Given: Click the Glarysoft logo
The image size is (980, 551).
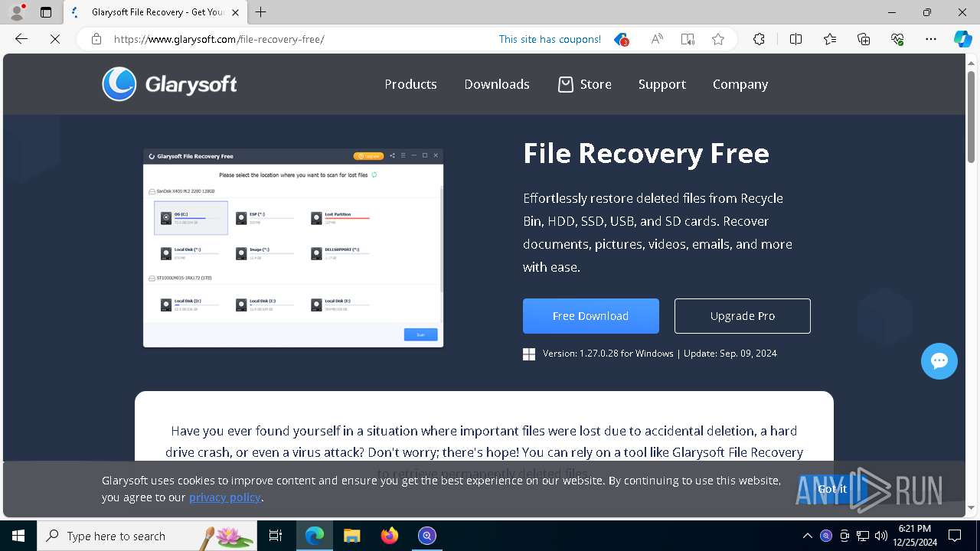Looking at the screenshot, I should [x=169, y=84].
